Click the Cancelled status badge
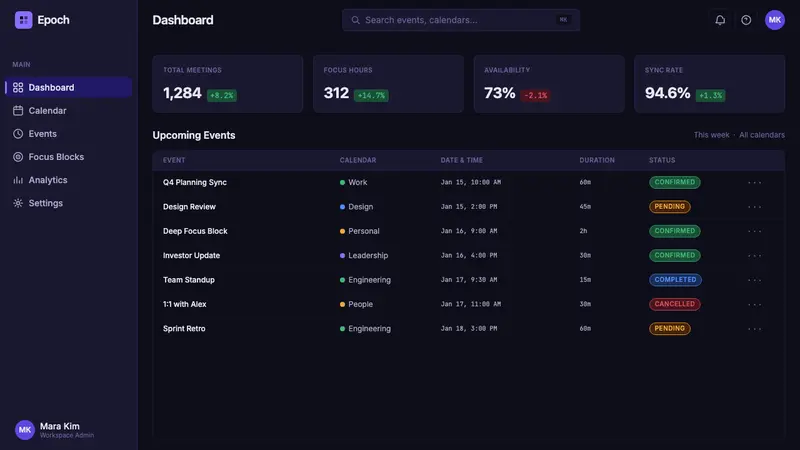The width and height of the screenshot is (800, 450). pos(674,304)
